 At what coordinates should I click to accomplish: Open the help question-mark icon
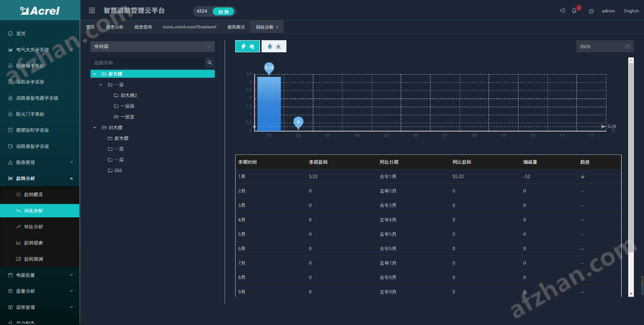point(591,11)
